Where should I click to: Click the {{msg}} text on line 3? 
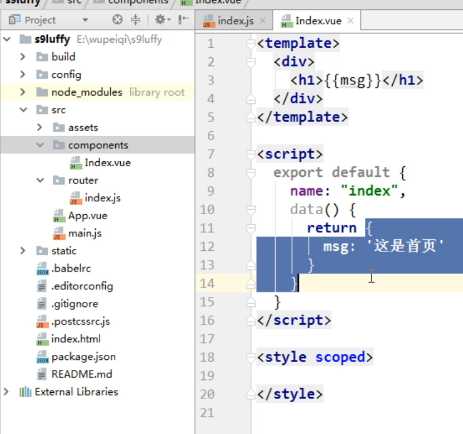pos(353,80)
